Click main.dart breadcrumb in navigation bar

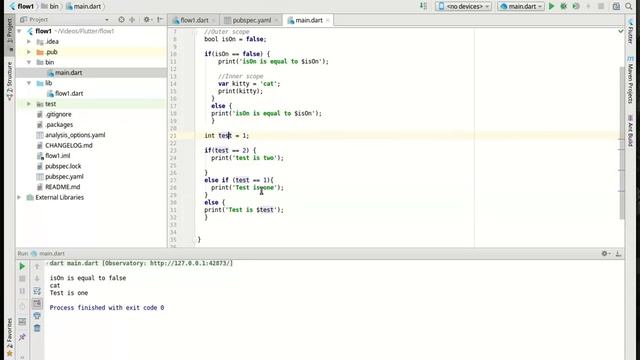point(83,6)
